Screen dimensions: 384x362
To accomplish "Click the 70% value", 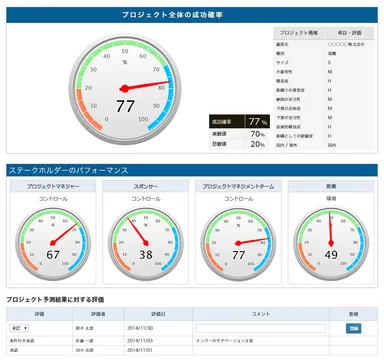I will coord(258,134).
